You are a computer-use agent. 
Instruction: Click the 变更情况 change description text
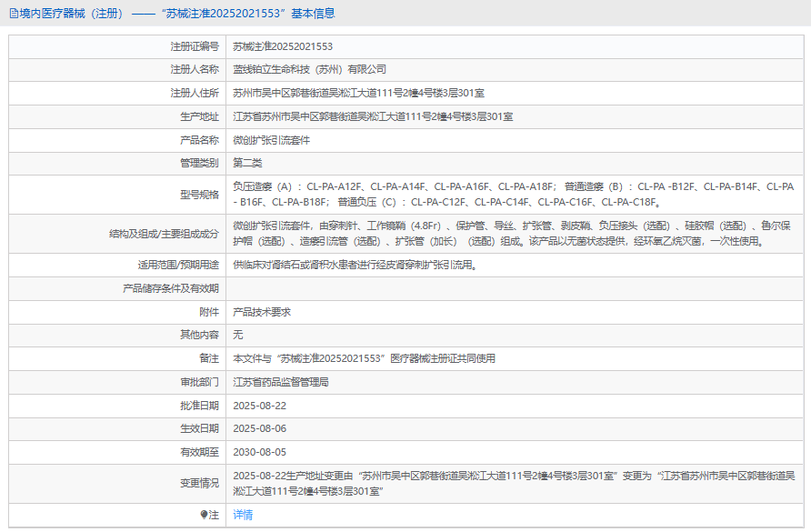[514, 484]
